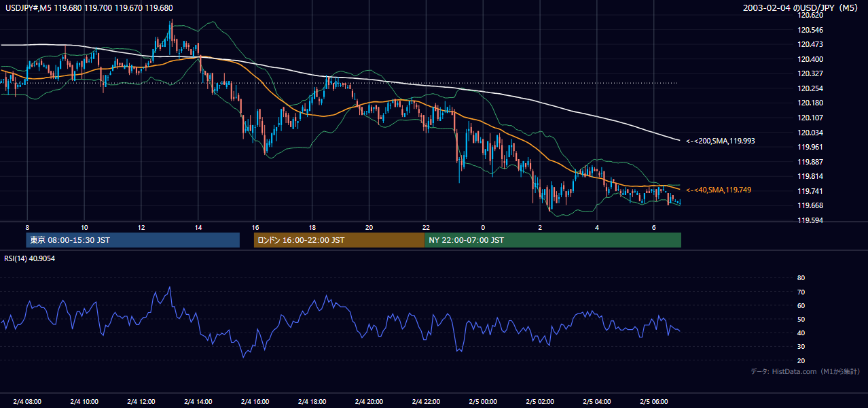
Task: Click the 120.473 price axis label
Action: pyautogui.click(x=810, y=44)
